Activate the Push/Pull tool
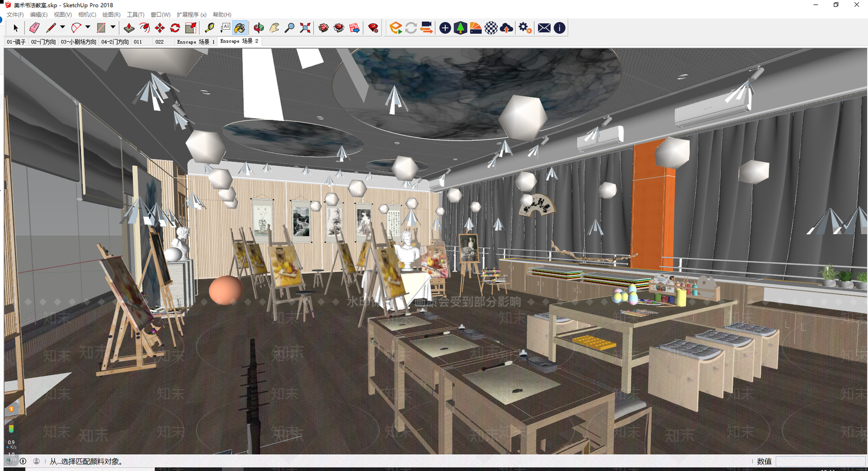This screenshot has height=471, width=868. click(129, 28)
